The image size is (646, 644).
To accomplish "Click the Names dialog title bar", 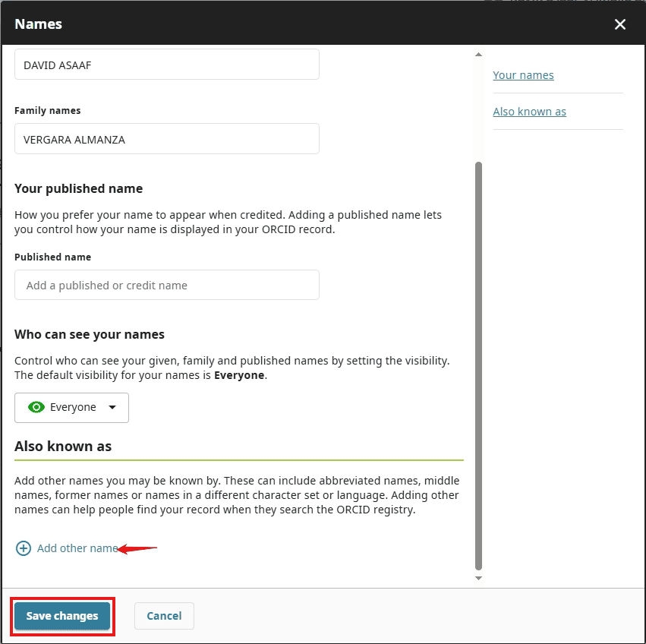I will point(304,24).
